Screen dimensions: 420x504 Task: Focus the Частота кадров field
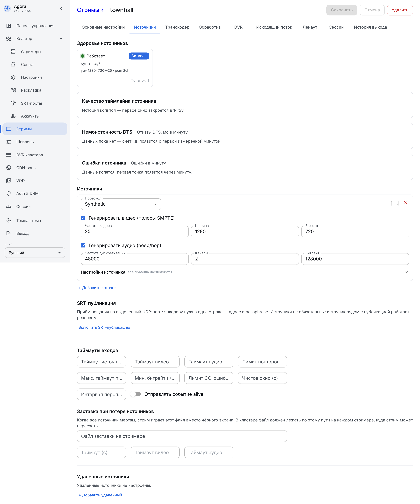[x=135, y=232]
